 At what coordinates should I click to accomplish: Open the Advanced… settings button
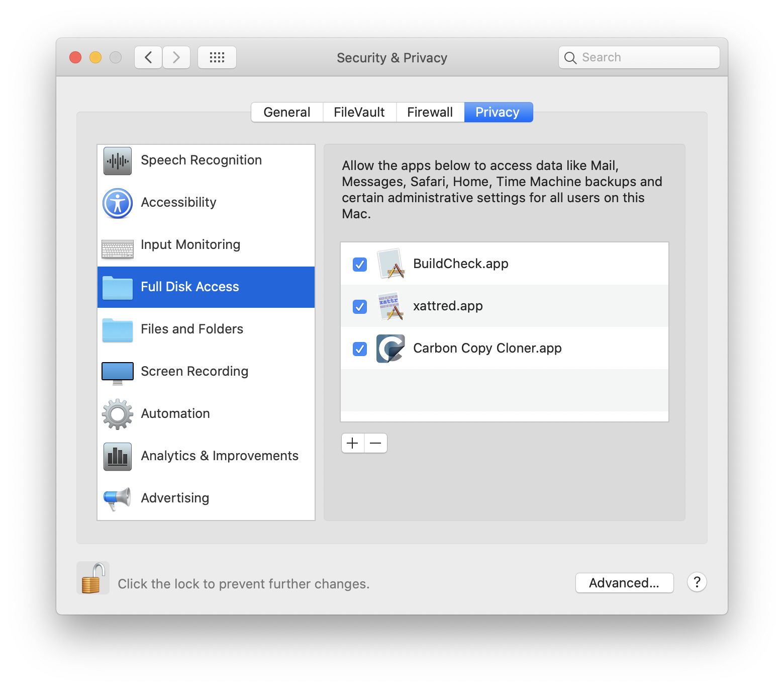tap(624, 583)
